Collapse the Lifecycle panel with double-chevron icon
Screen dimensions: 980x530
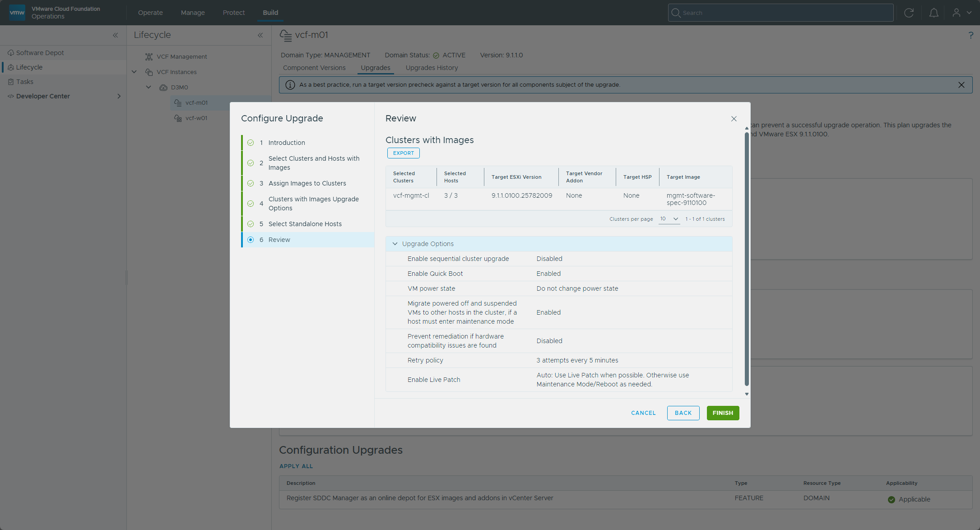click(260, 35)
